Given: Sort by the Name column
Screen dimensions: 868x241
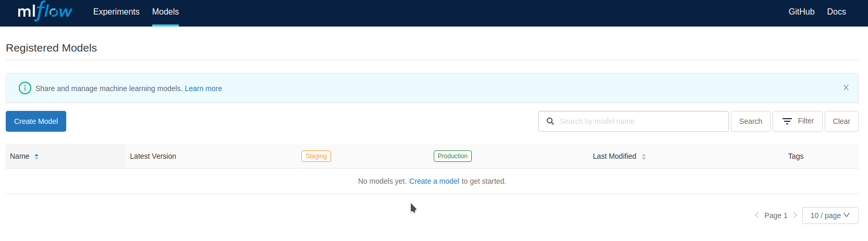Looking at the screenshot, I should coord(25,156).
